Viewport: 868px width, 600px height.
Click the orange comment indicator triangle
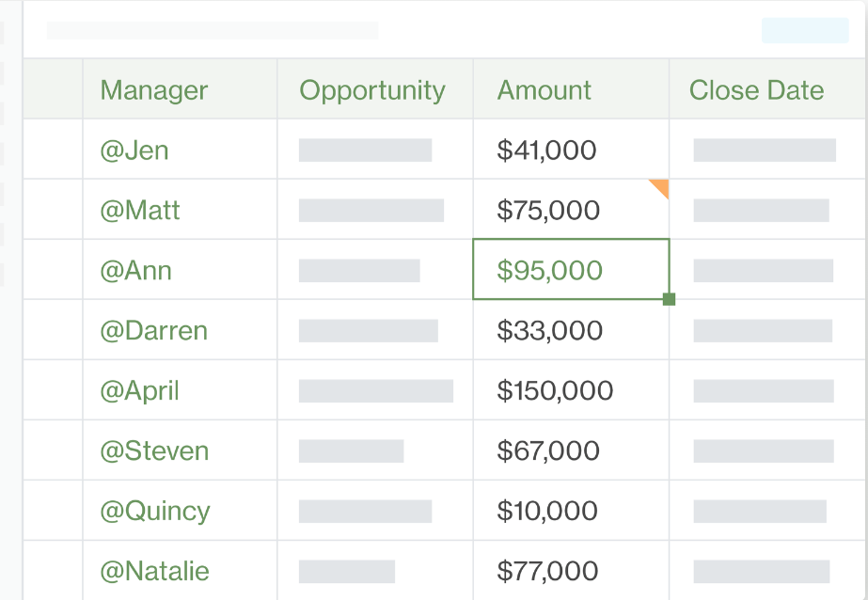coord(661,186)
